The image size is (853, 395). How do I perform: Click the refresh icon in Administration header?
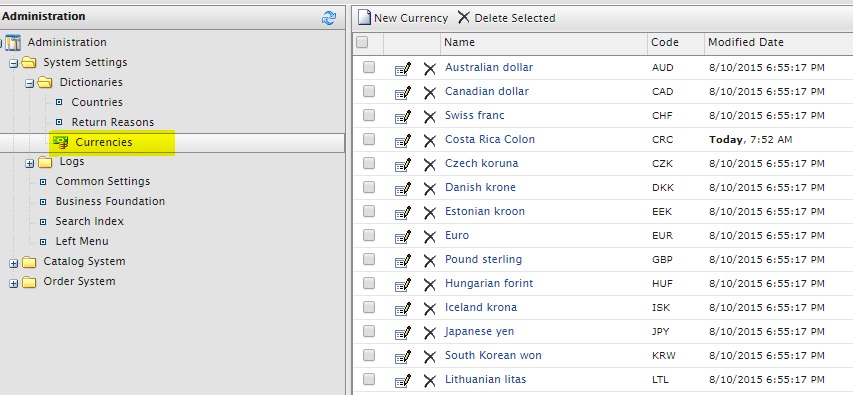(329, 18)
